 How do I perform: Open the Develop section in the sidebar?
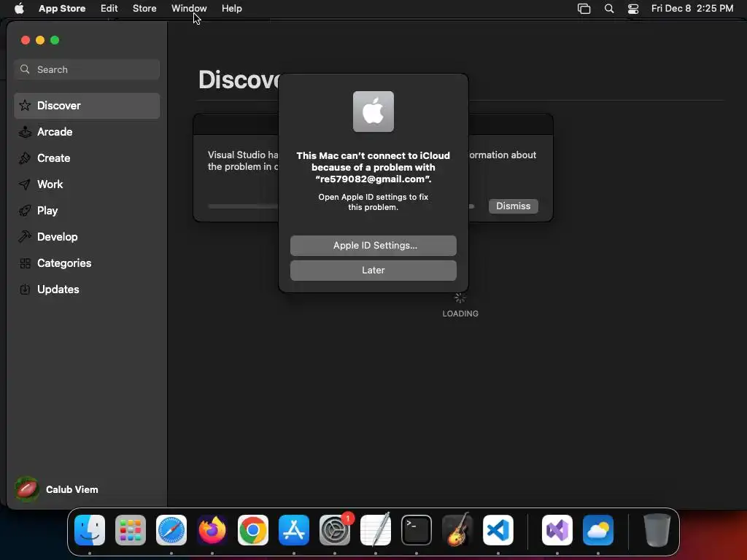click(x=87, y=237)
